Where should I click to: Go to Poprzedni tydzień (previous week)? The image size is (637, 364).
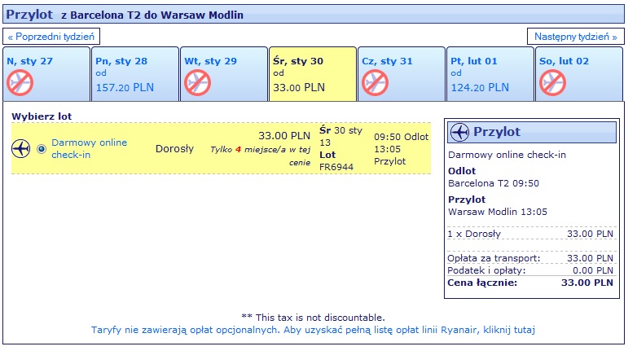coord(51,37)
